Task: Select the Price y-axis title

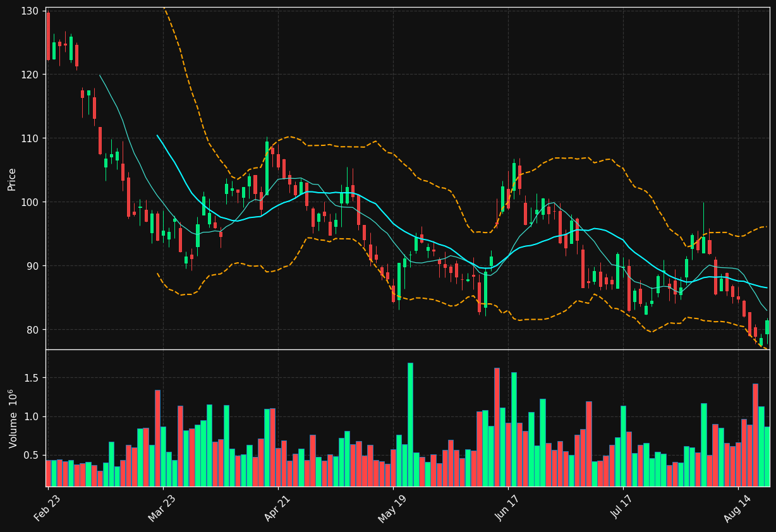Action: [x=12, y=179]
